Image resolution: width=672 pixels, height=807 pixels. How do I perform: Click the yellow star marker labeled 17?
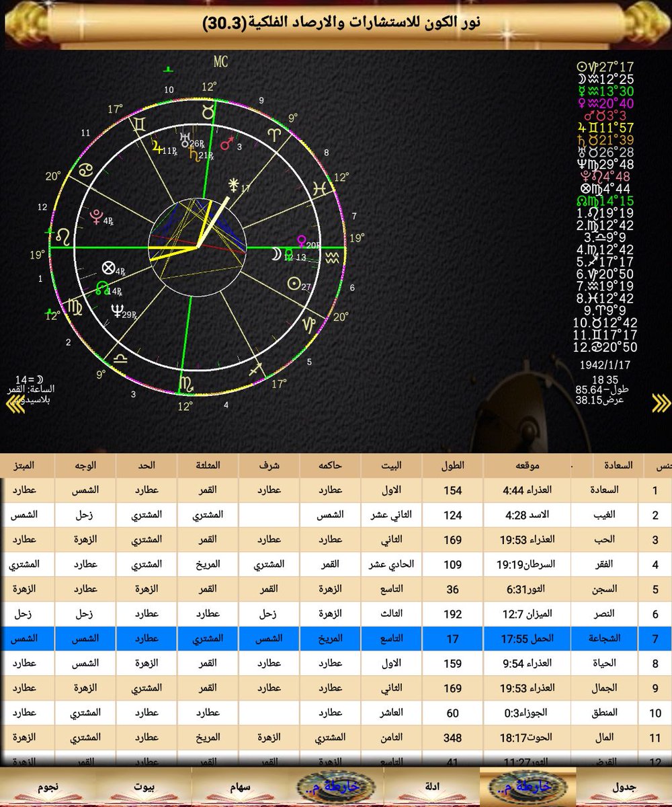click(233, 184)
